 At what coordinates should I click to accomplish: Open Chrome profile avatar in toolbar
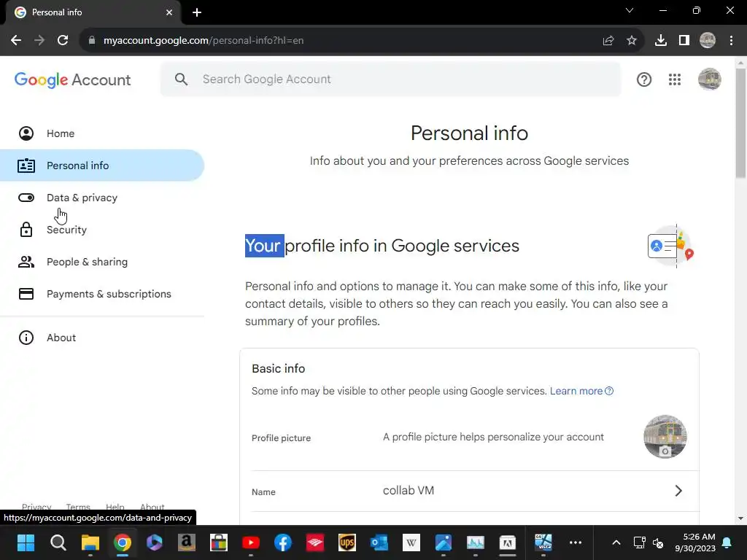pyautogui.click(x=708, y=41)
